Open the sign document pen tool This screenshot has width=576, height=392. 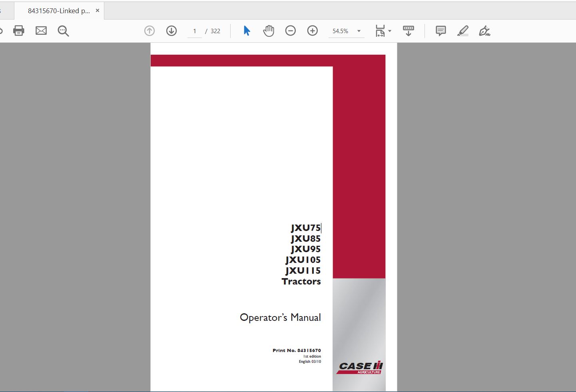pos(485,31)
